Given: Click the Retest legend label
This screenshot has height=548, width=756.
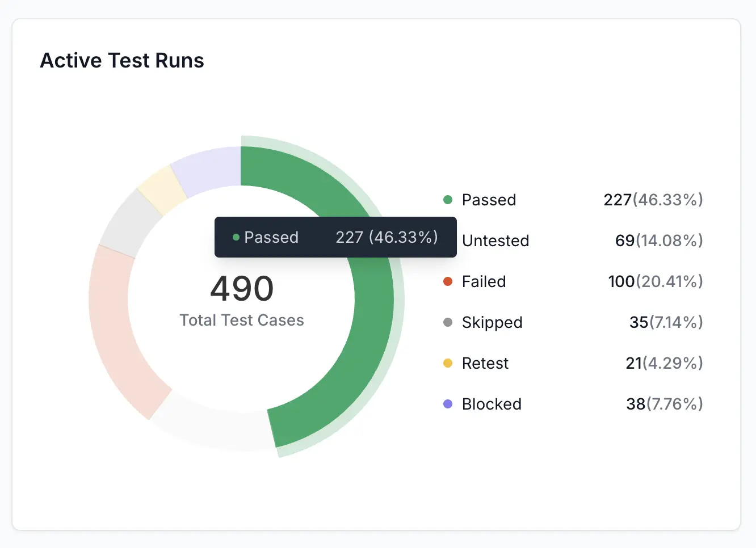Looking at the screenshot, I should coord(485,363).
